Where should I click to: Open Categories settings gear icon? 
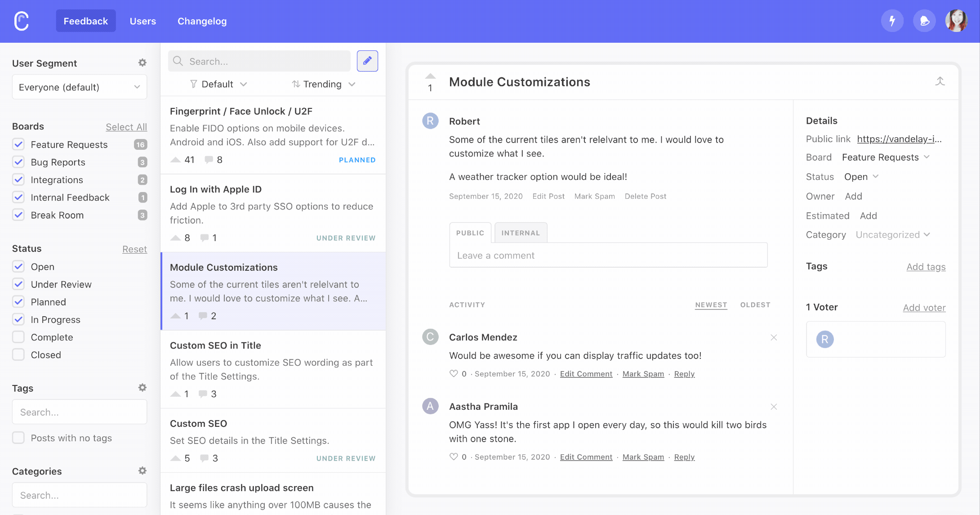(x=143, y=471)
